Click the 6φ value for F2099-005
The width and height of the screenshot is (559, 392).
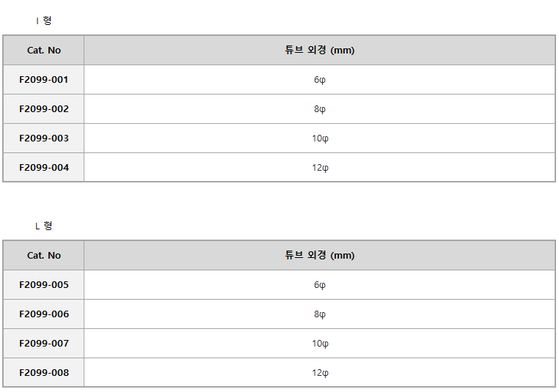point(320,285)
